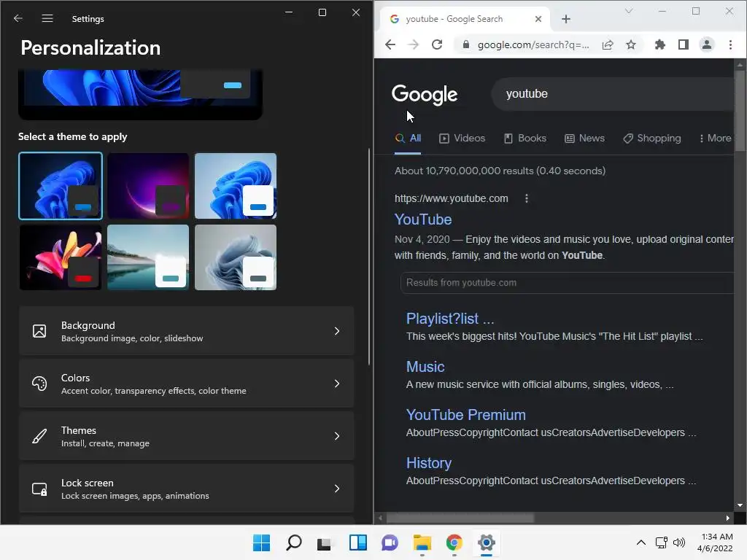Image resolution: width=747 pixels, height=560 pixels.
Task: Open the Settings hamburger navigation menu
Action: 47,18
